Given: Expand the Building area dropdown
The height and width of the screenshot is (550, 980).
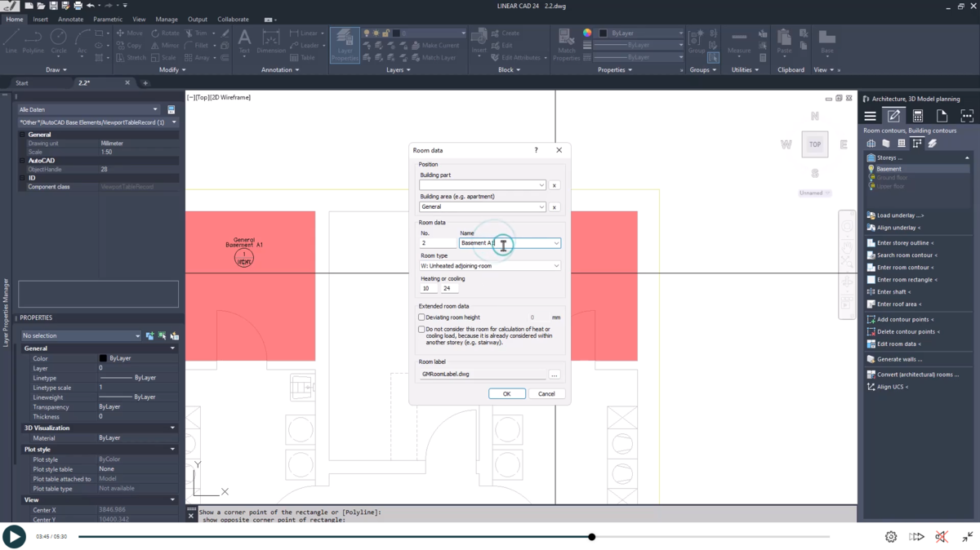Looking at the screenshot, I should pyautogui.click(x=543, y=207).
